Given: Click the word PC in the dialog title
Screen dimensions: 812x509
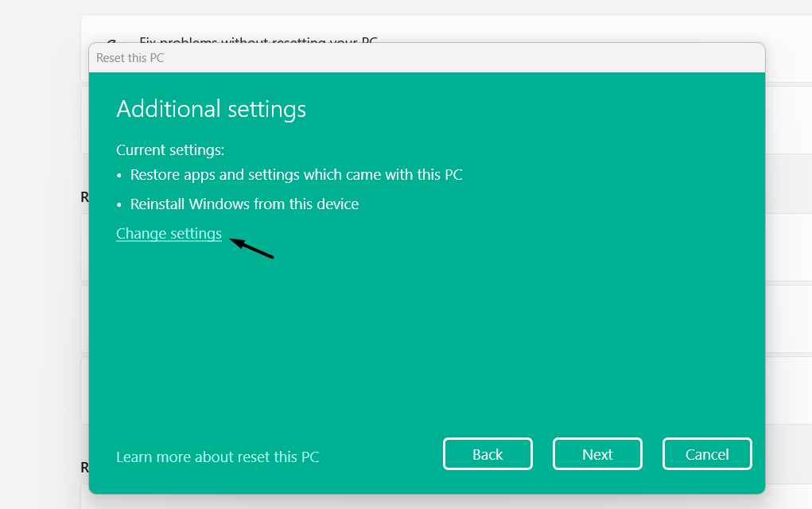Looking at the screenshot, I should 157,58.
